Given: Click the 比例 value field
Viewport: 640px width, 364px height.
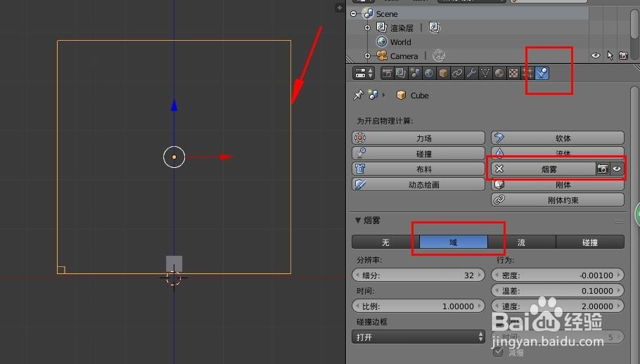Looking at the screenshot, I should [x=418, y=306].
